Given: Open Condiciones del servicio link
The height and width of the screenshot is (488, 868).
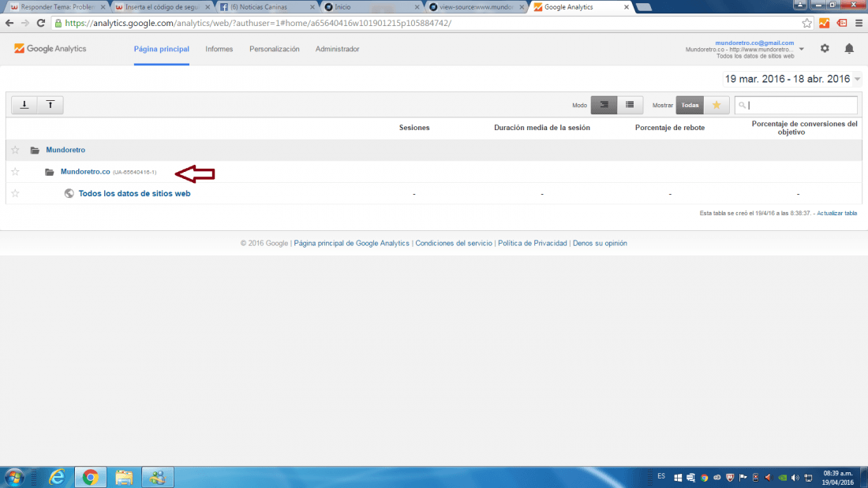Looking at the screenshot, I should click(x=454, y=243).
